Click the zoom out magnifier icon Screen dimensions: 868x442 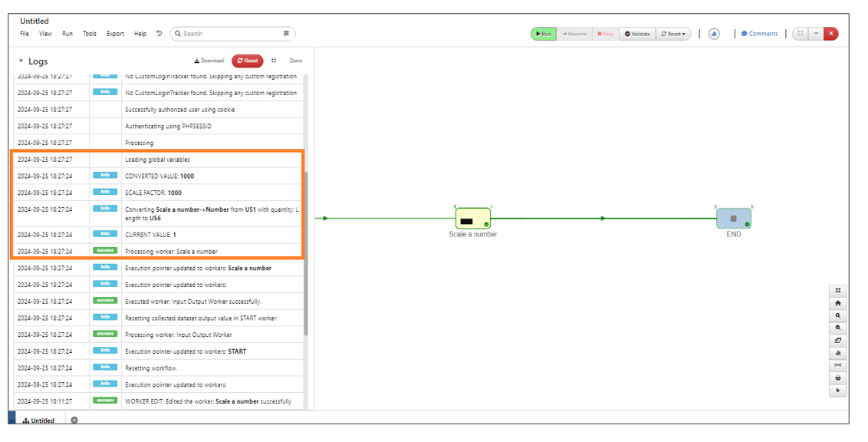838,328
